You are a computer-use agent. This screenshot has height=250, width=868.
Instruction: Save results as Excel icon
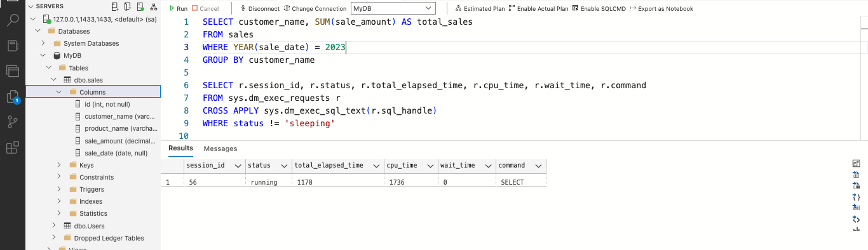pyautogui.click(x=856, y=185)
